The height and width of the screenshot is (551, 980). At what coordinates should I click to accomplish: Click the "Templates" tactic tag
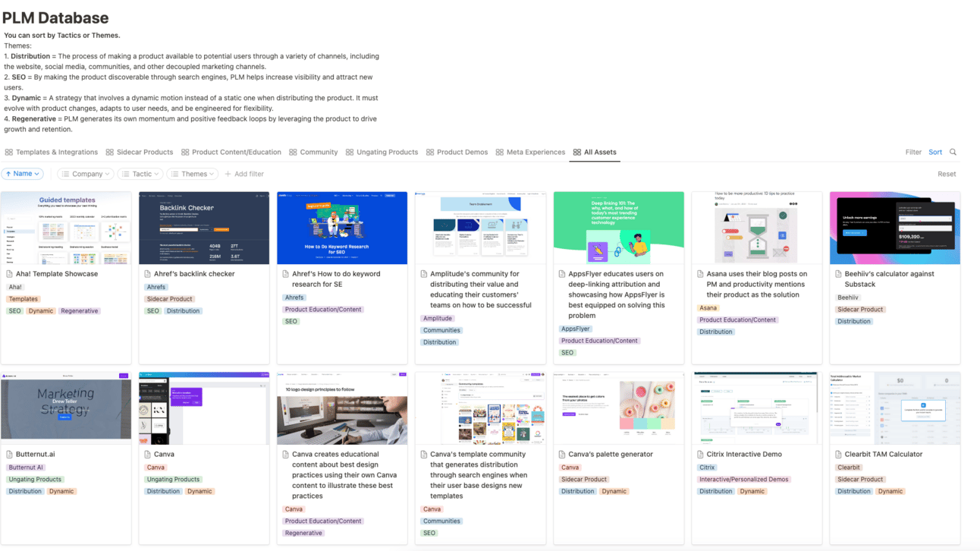tap(23, 299)
